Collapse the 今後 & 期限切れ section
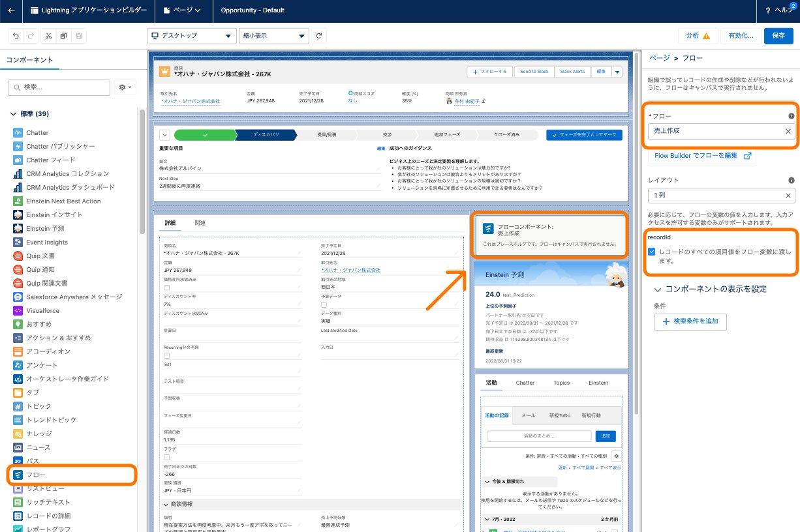The image size is (800, 532). [x=486, y=481]
